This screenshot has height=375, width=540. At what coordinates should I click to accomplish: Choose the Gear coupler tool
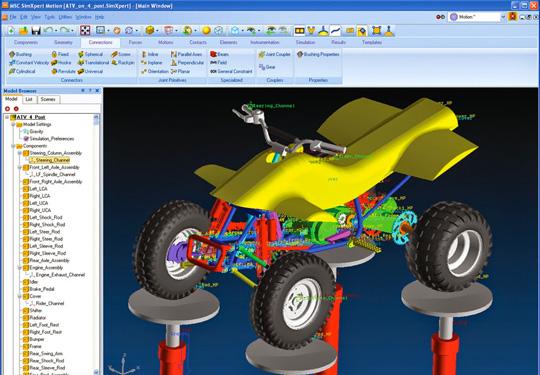click(267, 67)
